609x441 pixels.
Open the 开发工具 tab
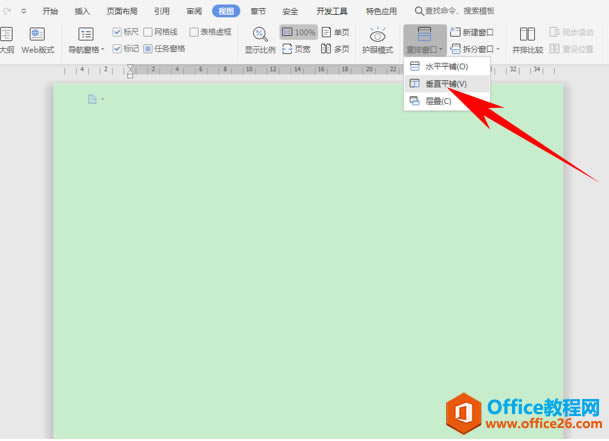click(332, 11)
